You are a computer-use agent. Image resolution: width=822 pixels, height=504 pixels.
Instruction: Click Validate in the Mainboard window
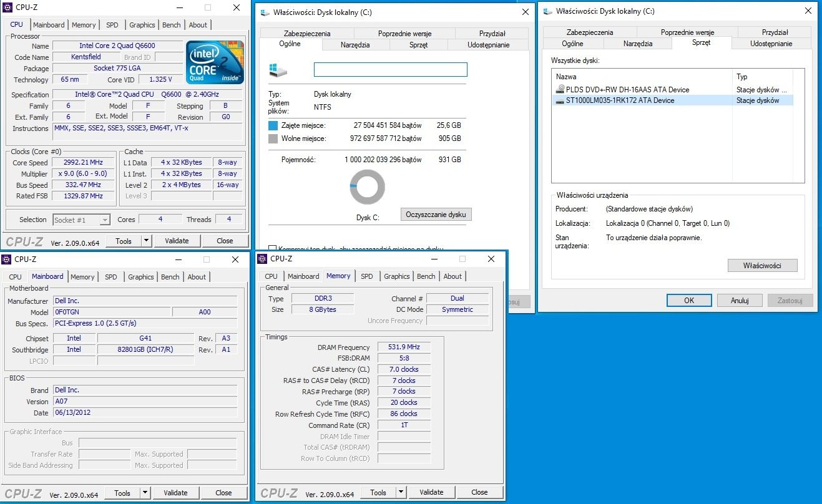(175, 493)
